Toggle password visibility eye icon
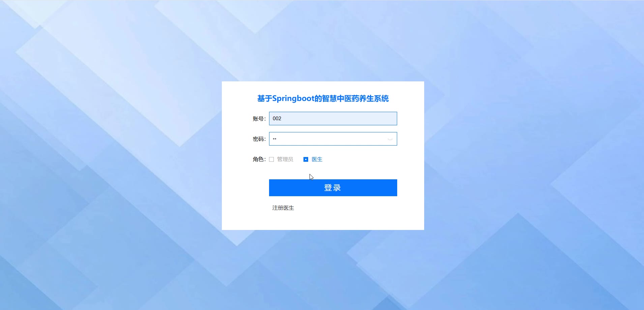 click(x=390, y=139)
